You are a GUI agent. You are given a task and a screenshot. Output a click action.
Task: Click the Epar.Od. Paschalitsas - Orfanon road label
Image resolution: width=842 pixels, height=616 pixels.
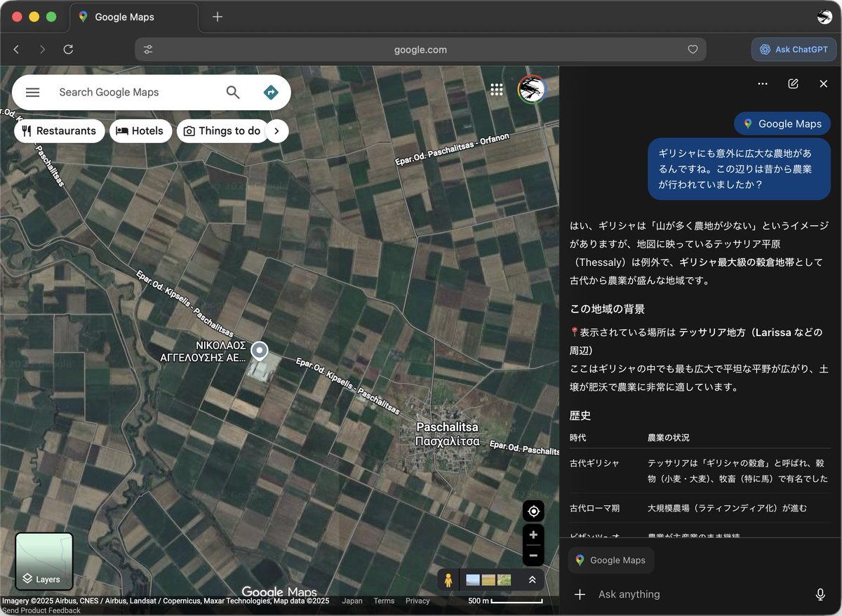coord(451,149)
